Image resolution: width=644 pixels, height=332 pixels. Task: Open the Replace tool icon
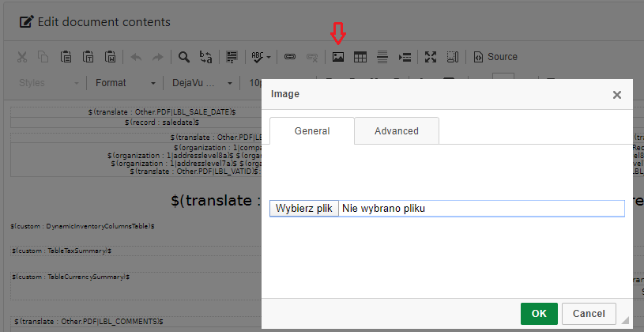pos(205,57)
